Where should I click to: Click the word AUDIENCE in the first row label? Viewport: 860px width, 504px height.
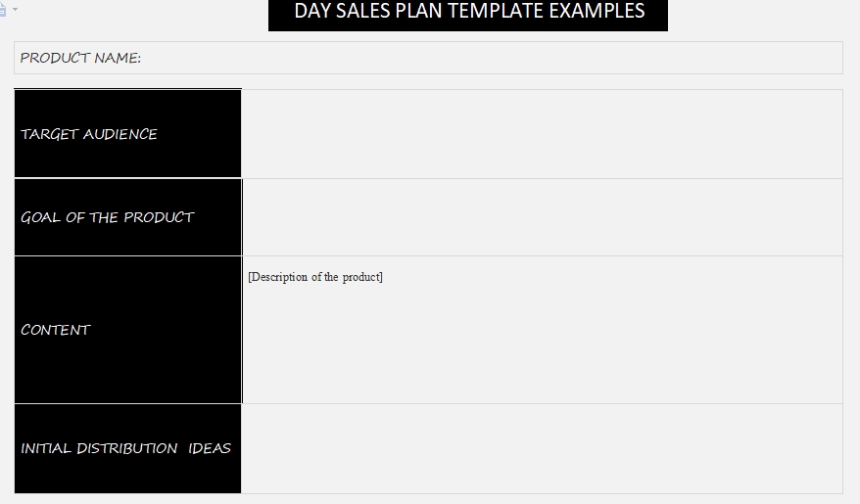click(x=119, y=134)
